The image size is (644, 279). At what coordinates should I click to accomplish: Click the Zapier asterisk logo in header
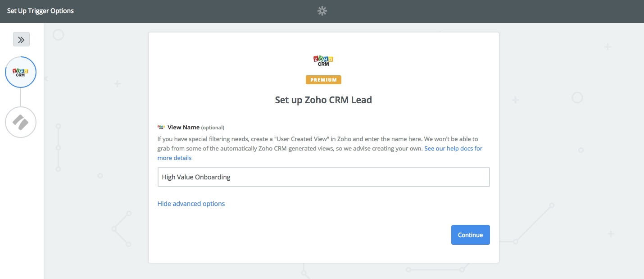tap(322, 11)
